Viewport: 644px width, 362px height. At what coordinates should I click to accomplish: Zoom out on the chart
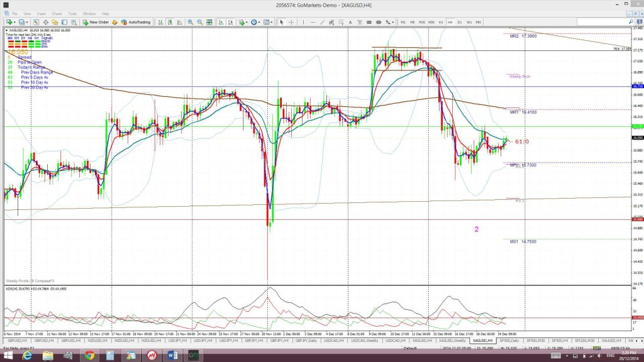(x=200, y=22)
